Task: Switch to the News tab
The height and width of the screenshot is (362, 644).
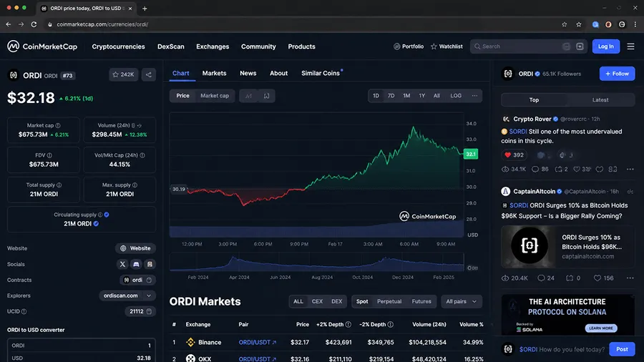Action: [248, 73]
